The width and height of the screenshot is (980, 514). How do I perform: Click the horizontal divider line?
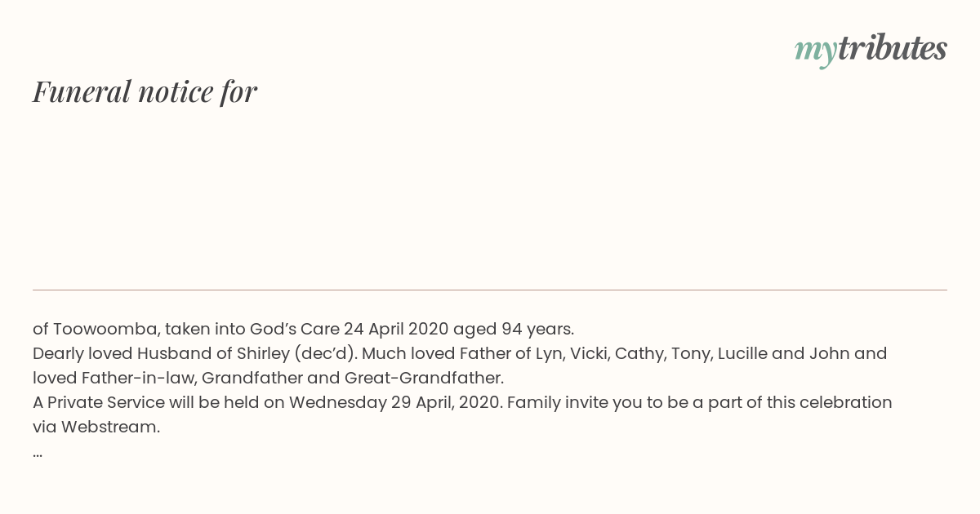click(490, 290)
